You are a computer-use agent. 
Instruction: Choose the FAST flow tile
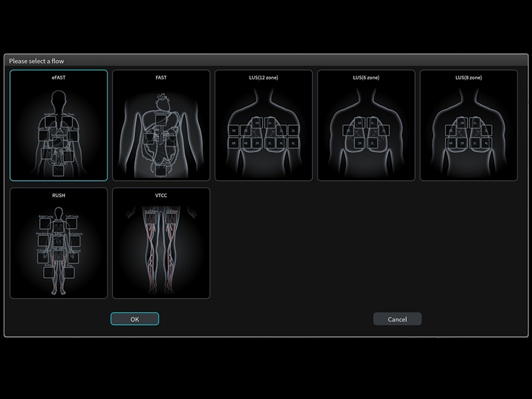point(161,125)
